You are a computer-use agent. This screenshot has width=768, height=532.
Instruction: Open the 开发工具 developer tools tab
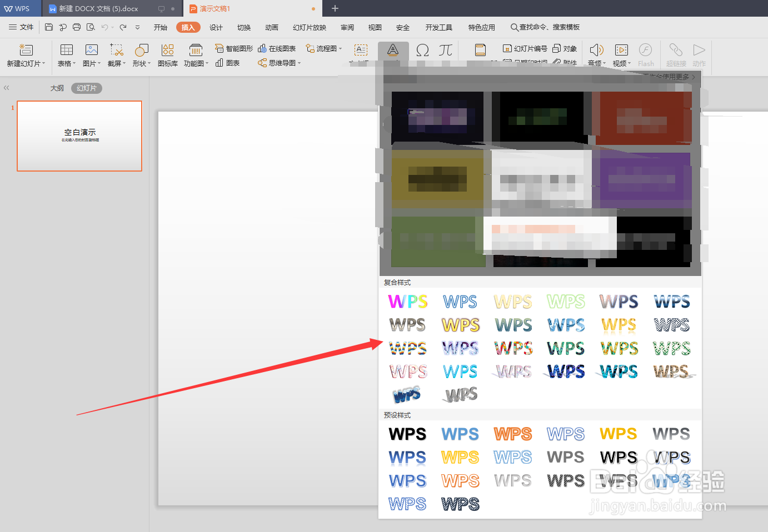coord(439,27)
